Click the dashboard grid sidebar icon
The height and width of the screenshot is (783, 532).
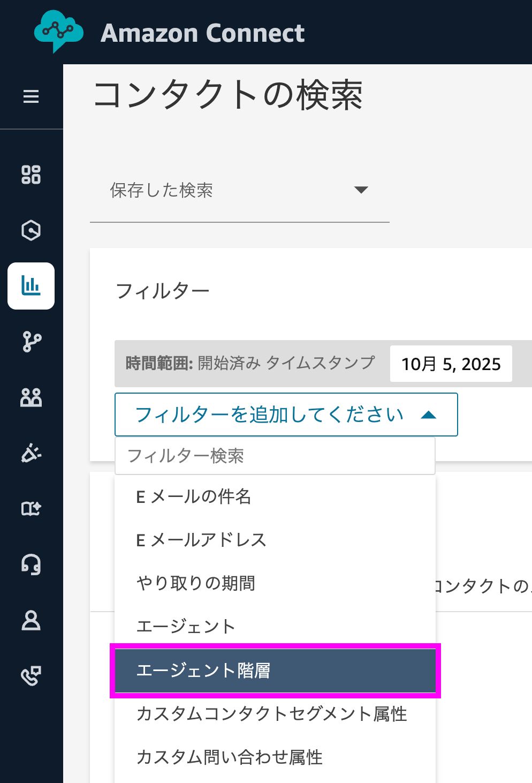tap(31, 175)
